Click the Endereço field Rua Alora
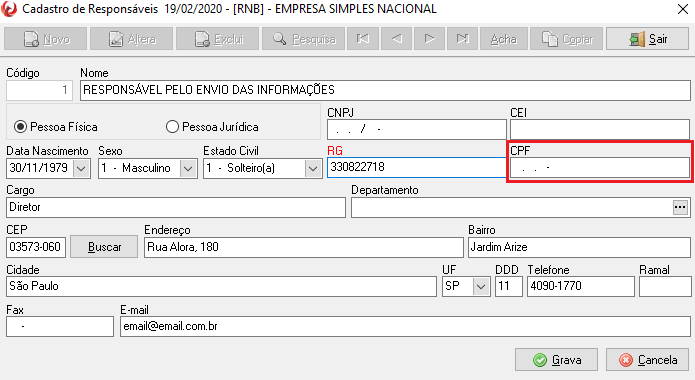The height and width of the screenshot is (380, 695). (x=304, y=247)
